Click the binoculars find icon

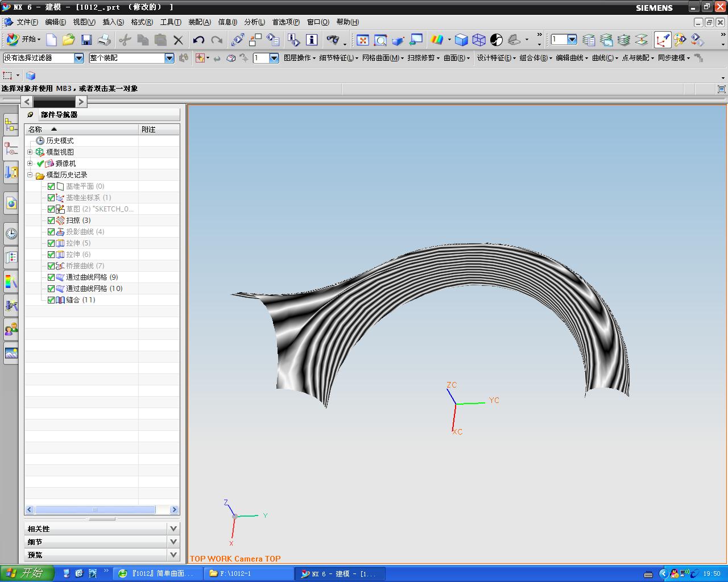pos(333,40)
